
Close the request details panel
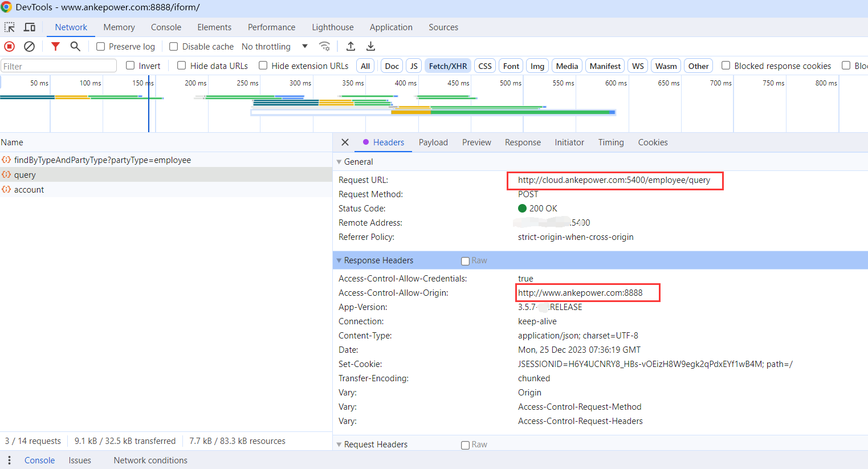coord(345,142)
